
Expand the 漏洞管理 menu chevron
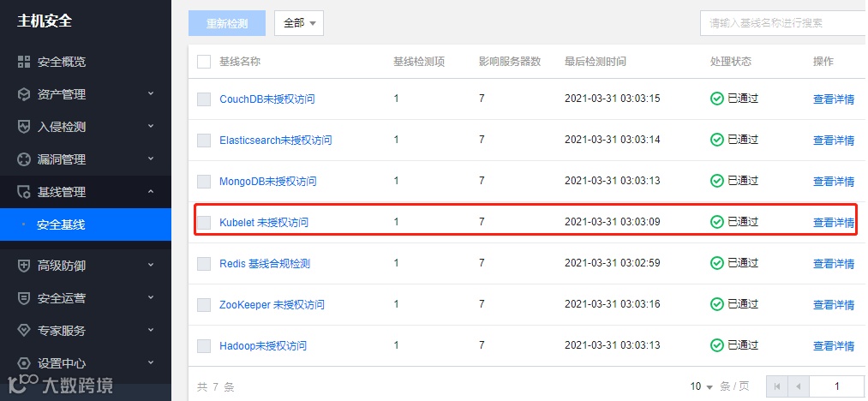point(151,159)
